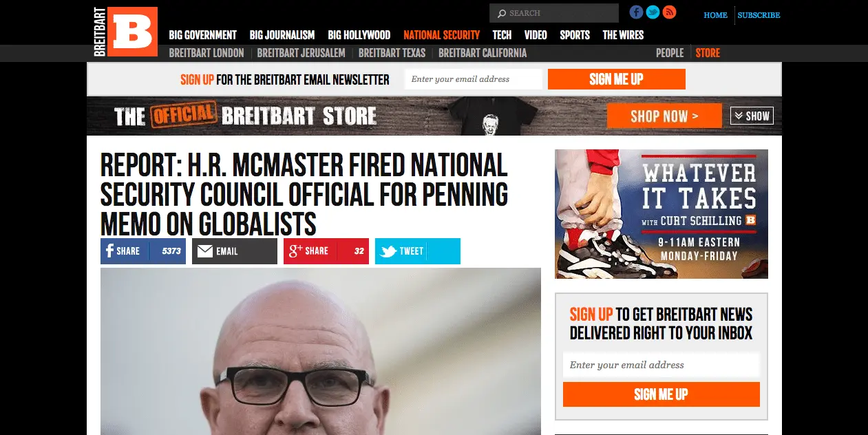The height and width of the screenshot is (435, 868).
Task: Open the Twitter icon in header
Action: (653, 12)
